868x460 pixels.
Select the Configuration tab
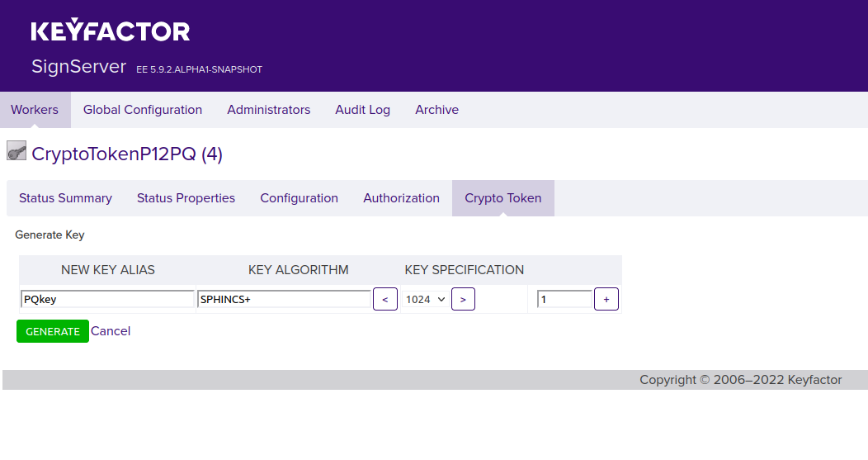[299, 198]
